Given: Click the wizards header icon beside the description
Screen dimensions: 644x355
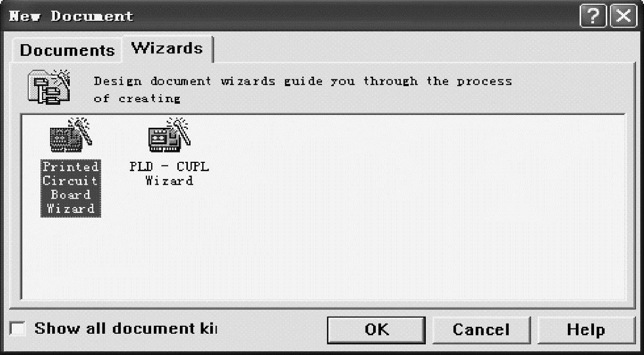Looking at the screenshot, I should pyautogui.click(x=49, y=85).
